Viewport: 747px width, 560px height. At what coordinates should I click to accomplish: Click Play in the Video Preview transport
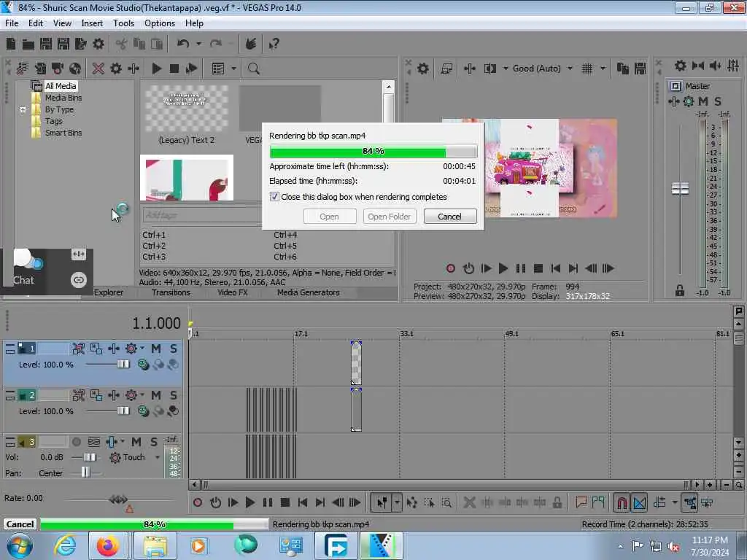(x=503, y=268)
